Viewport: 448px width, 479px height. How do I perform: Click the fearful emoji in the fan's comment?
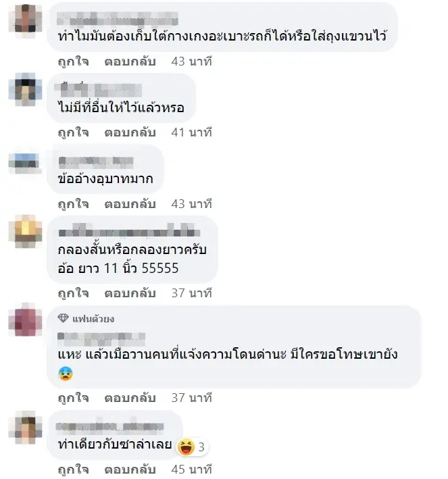[x=66, y=374]
